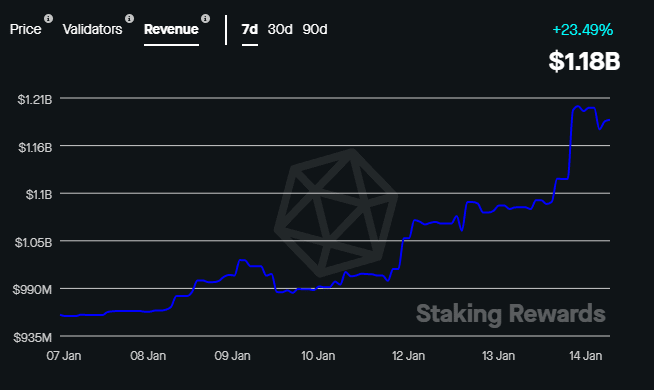Open the info icon next to Price
Image resolution: width=654 pixels, height=390 pixels.
[49, 19]
